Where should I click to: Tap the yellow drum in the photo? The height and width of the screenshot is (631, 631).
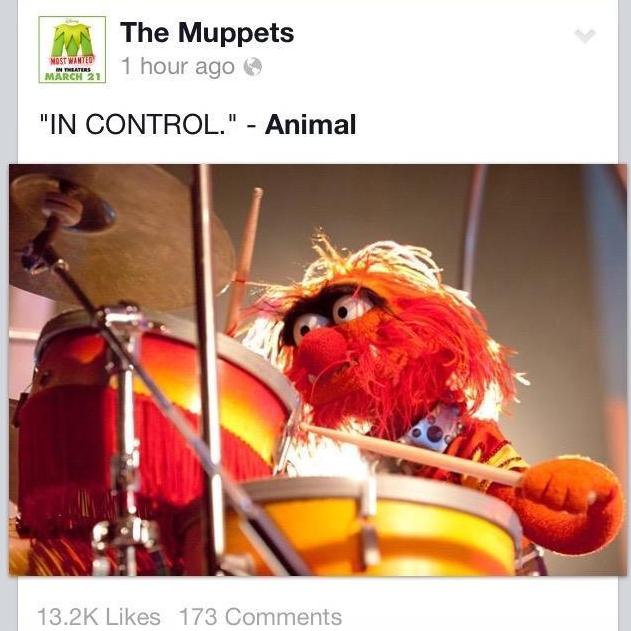pos(374,527)
